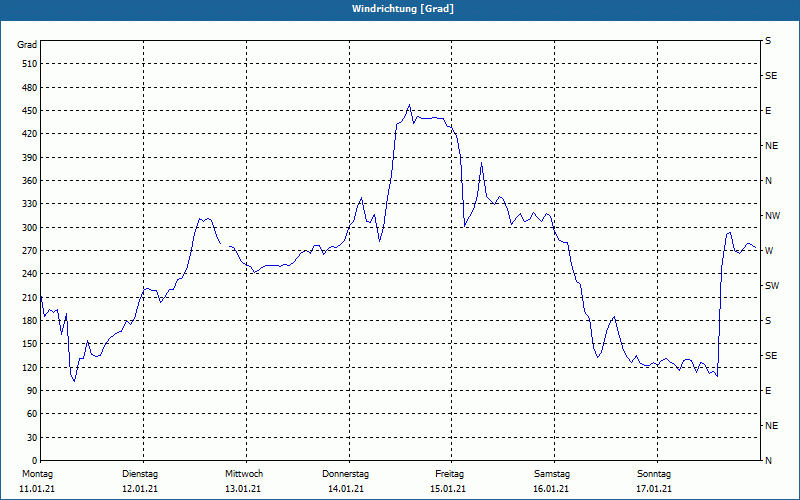This screenshot has width=800, height=500.
Task: Click the 450 degree axis label
Action: pos(30,111)
